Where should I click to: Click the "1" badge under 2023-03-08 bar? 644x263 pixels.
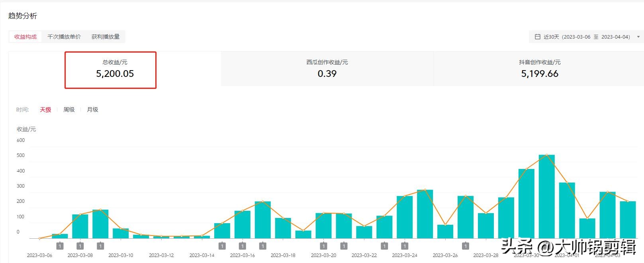pos(80,246)
